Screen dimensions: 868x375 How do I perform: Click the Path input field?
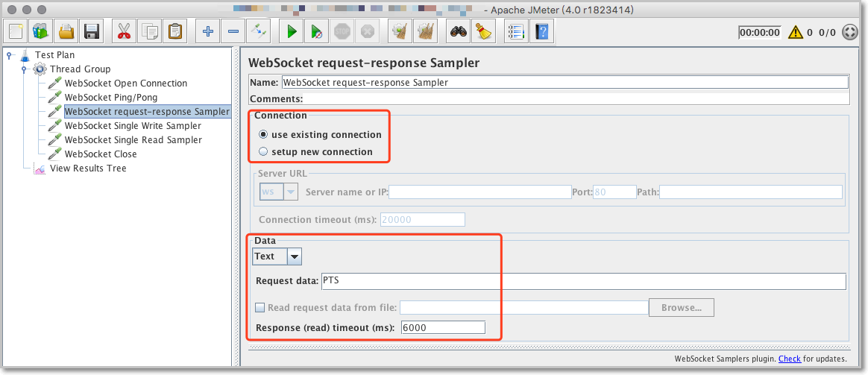(x=751, y=192)
